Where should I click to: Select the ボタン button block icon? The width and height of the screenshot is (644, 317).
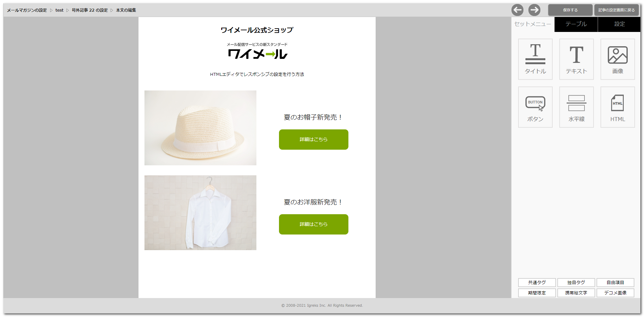pos(535,107)
